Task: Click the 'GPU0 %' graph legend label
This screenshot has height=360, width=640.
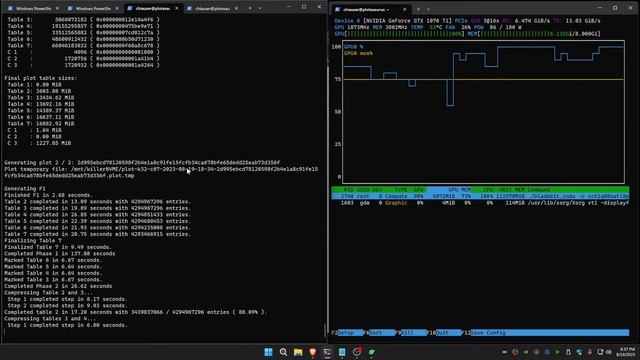Action: point(353,47)
